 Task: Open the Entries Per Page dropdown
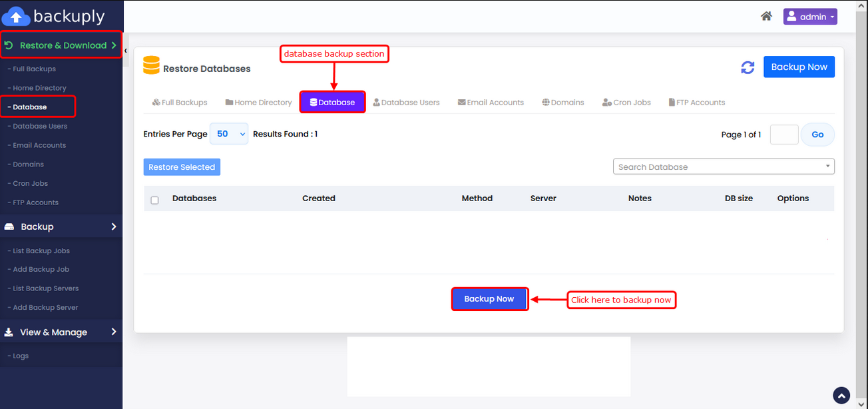(229, 134)
